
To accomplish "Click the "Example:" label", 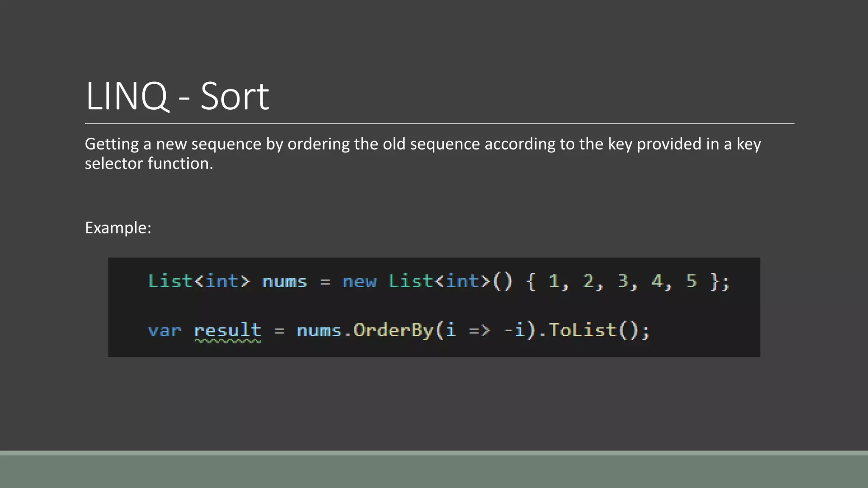I will point(118,228).
